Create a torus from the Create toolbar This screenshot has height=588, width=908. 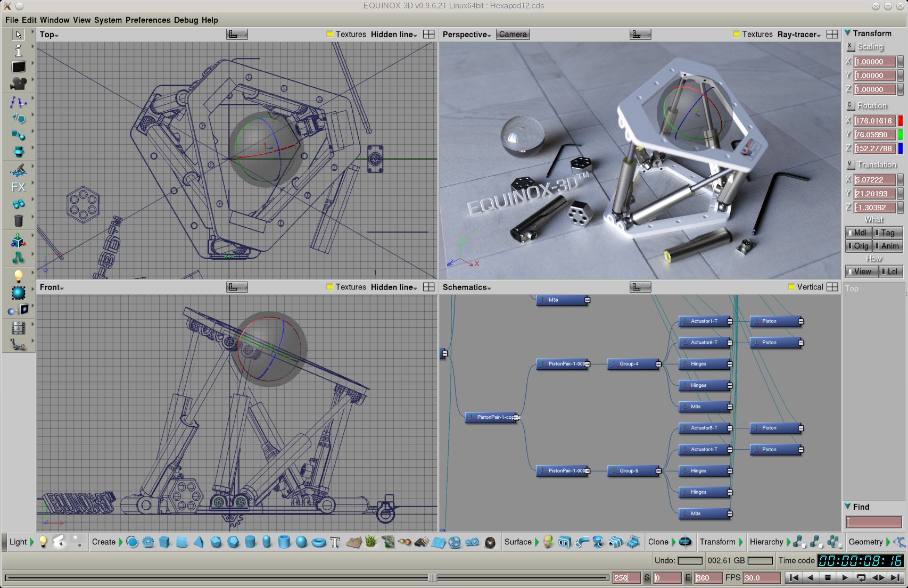pyautogui.click(x=318, y=542)
